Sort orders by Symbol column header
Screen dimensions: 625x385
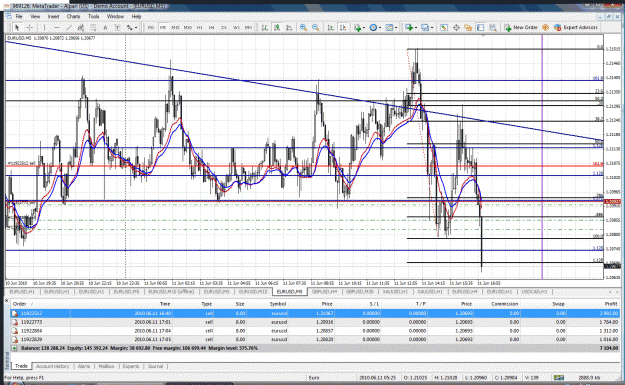278,304
